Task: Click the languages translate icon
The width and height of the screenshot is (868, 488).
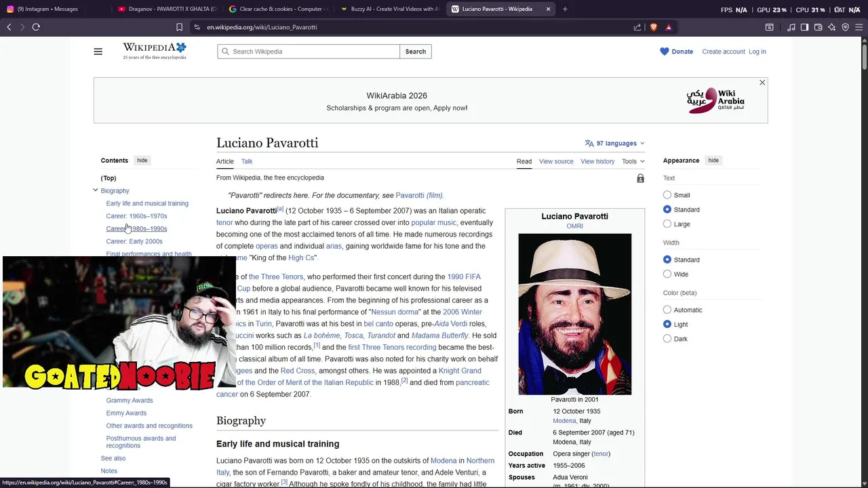Action: (x=589, y=143)
